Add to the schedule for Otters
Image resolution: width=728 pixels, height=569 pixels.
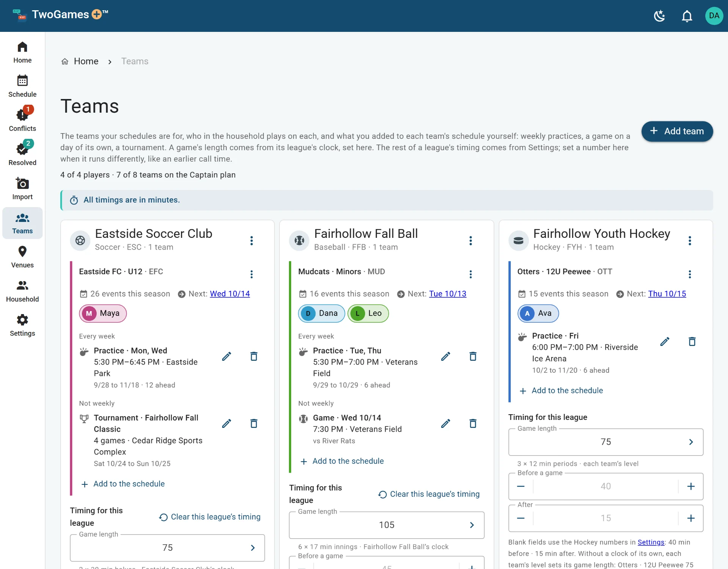click(561, 391)
